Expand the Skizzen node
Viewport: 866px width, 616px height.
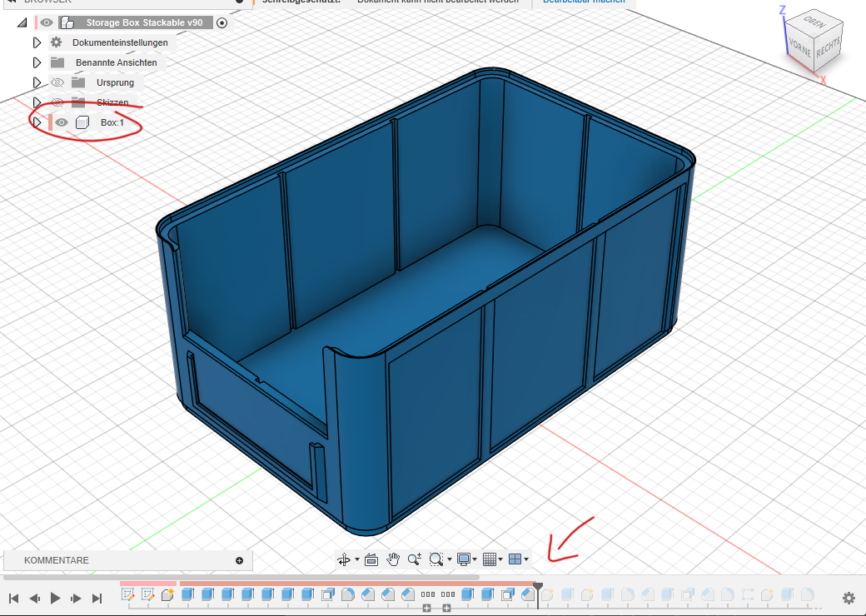pos(37,102)
